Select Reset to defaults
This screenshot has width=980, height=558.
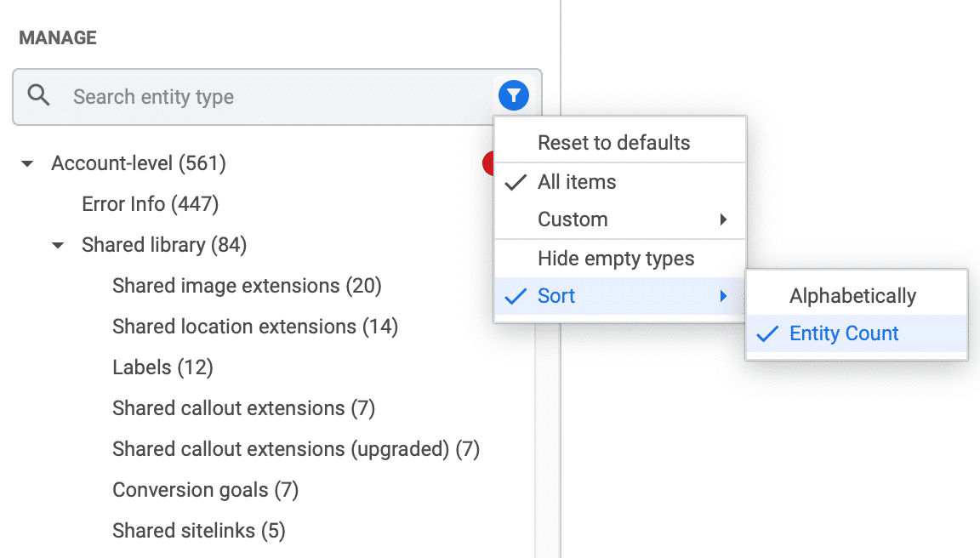(613, 142)
